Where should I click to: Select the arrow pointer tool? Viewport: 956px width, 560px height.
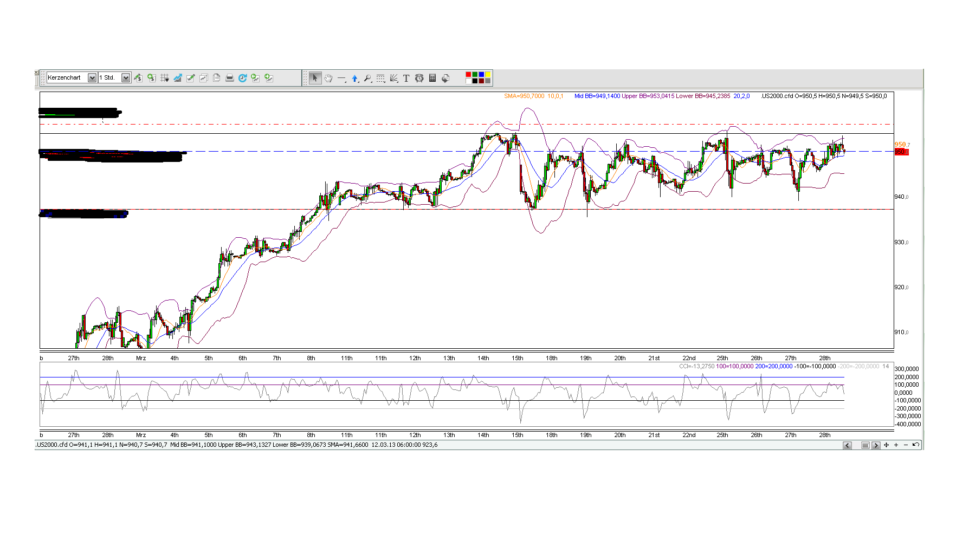[315, 78]
